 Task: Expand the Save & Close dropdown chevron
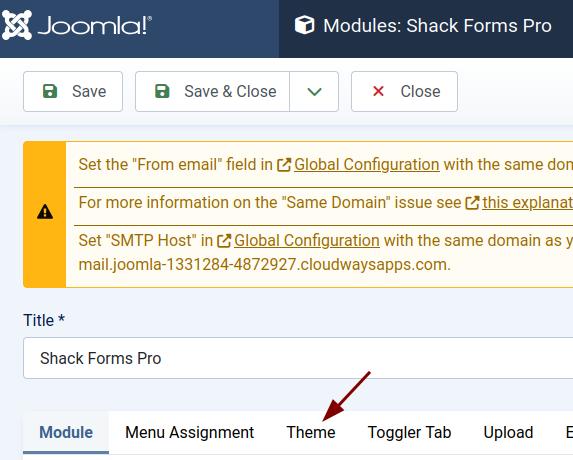click(x=314, y=91)
